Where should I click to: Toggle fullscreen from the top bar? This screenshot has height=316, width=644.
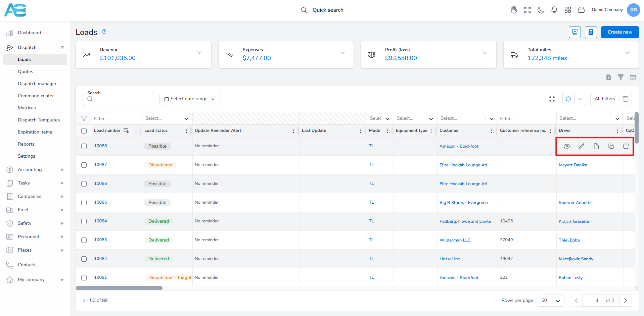pos(527,10)
